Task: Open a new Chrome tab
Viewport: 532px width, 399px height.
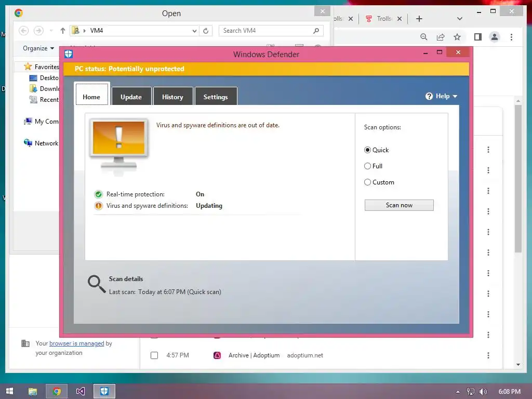Action: pyautogui.click(x=419, y=19)
